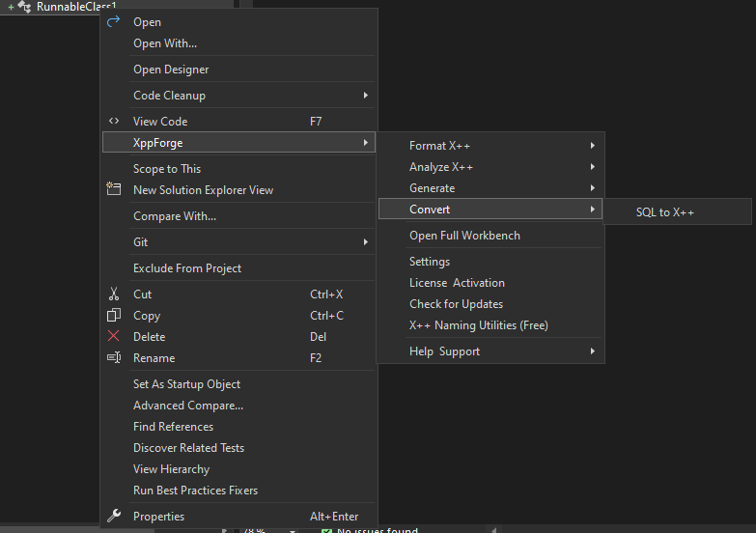
Task: Choose Convert in XppForge submenu
Action: [490, 210]
